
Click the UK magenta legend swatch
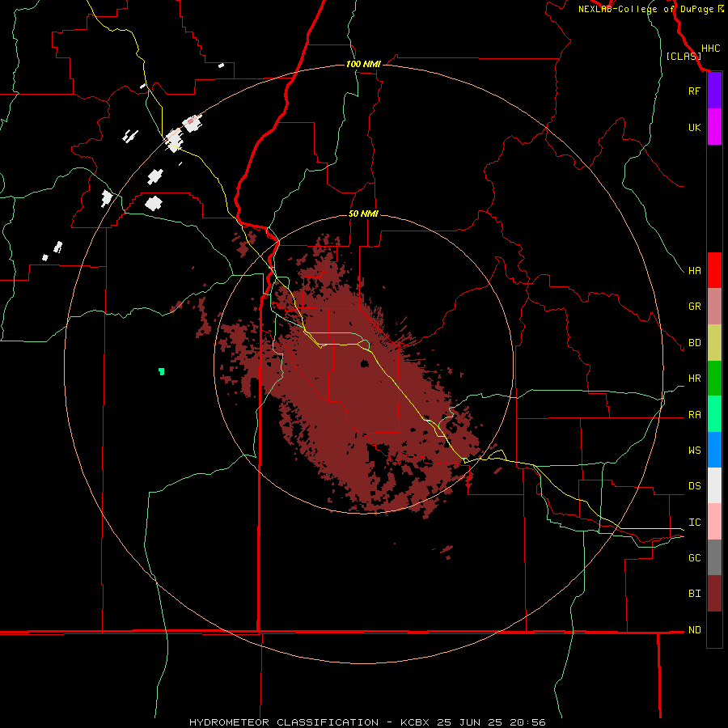[x=714, y=127]
